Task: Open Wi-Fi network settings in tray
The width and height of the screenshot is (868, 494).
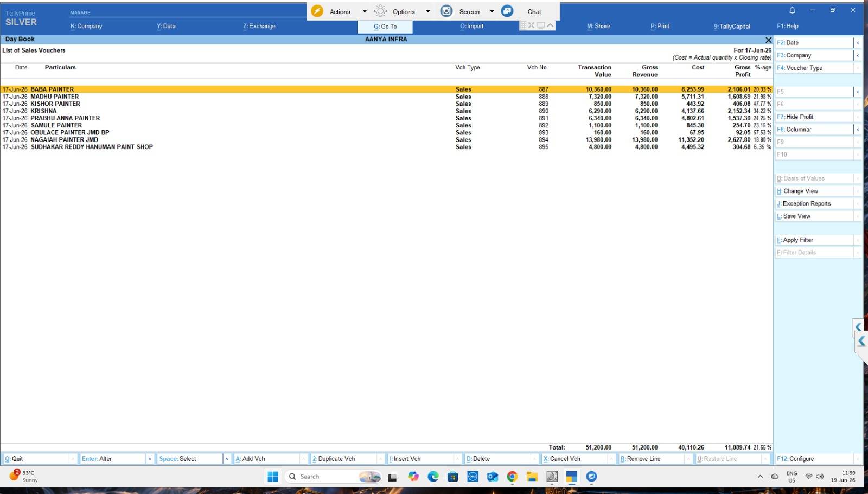Action: pyautogui.click(x=809, y=477)
